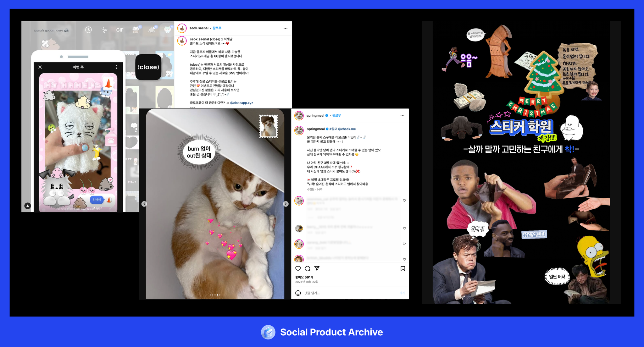The height and width of the screenshot is (347, 644).
Task: Open the emoji picker smiley icon
Action: (x=298, y=293)
